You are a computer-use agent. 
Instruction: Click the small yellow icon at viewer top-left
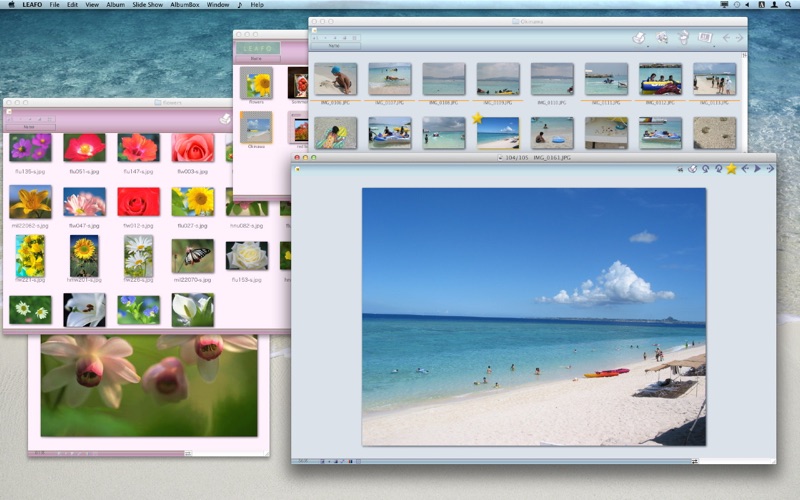(x=297, y=169)
